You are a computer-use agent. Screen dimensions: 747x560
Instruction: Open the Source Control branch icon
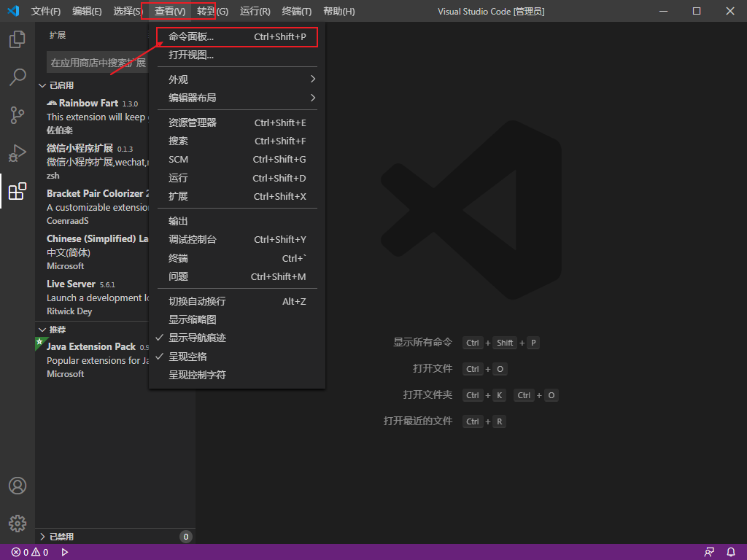pyautogui.click(x=18, y=114)
